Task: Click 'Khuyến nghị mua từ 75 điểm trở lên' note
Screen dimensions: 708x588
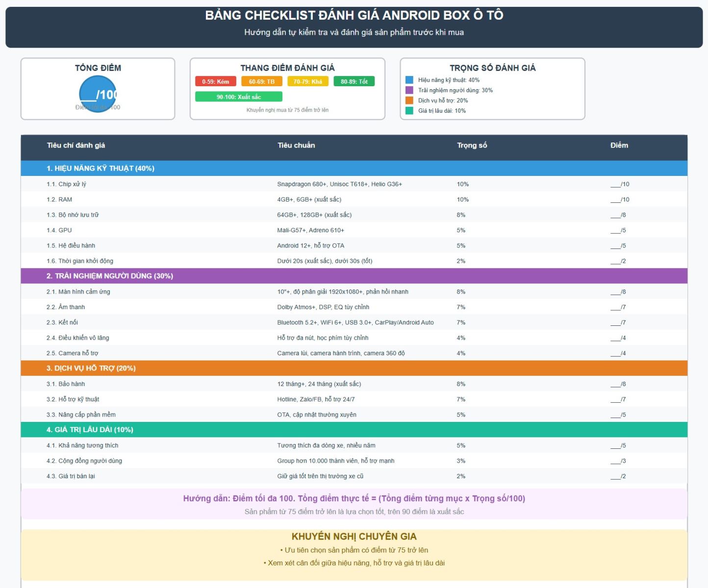Action: coord(287,110)
